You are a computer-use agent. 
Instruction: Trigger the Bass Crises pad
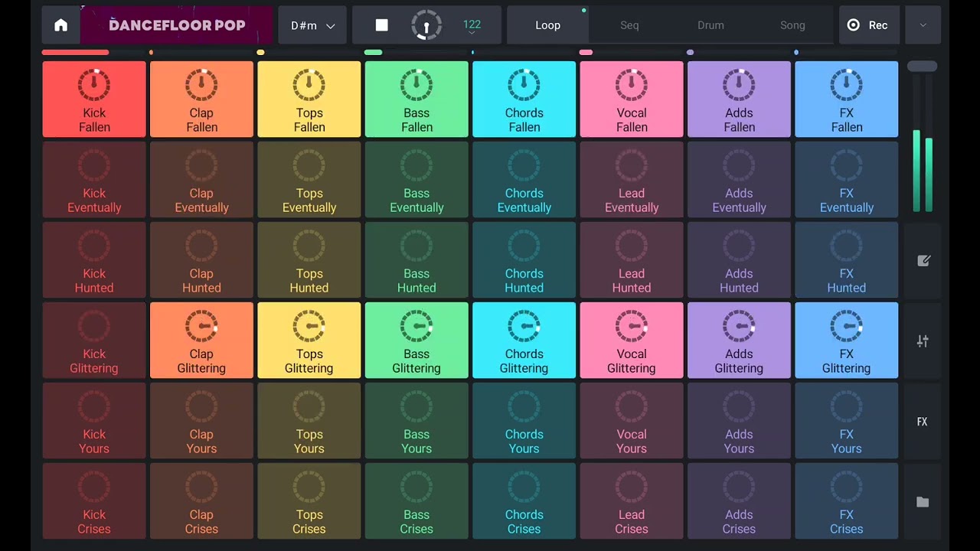pos(416,501)
